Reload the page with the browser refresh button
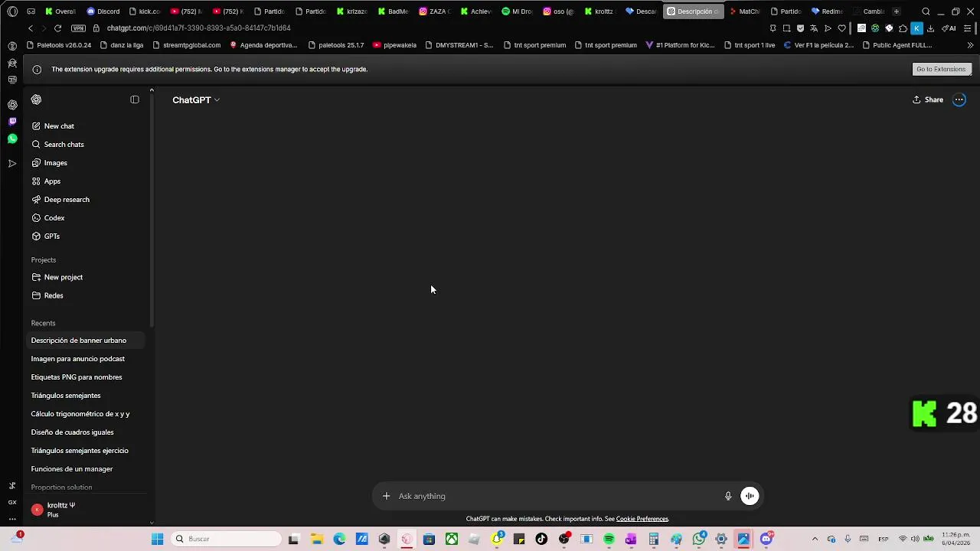 [57, 28]
